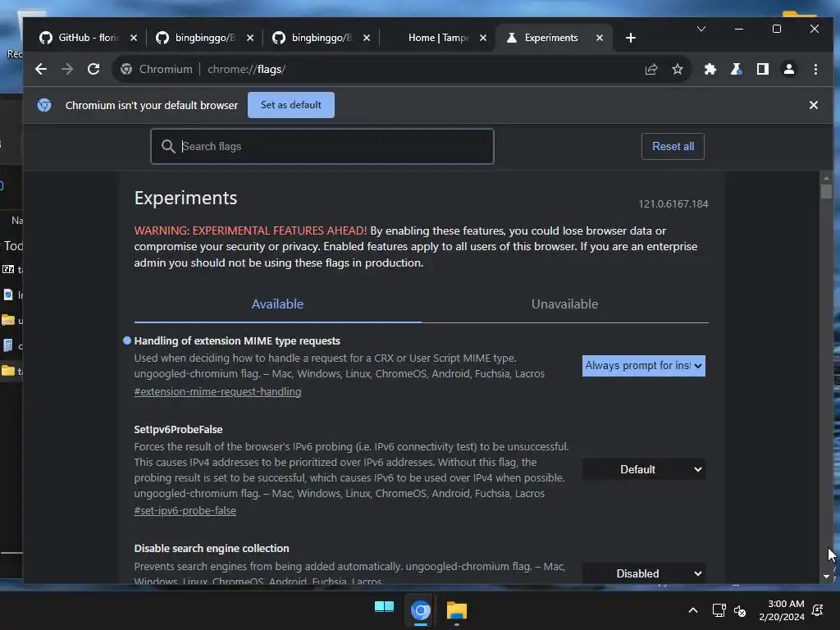
Task: Close the GitHub - flori tab
Action: (134, 38)
